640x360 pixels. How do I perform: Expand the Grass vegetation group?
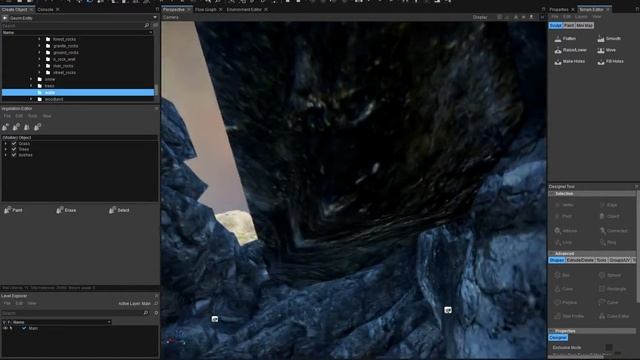coord(5,144)
